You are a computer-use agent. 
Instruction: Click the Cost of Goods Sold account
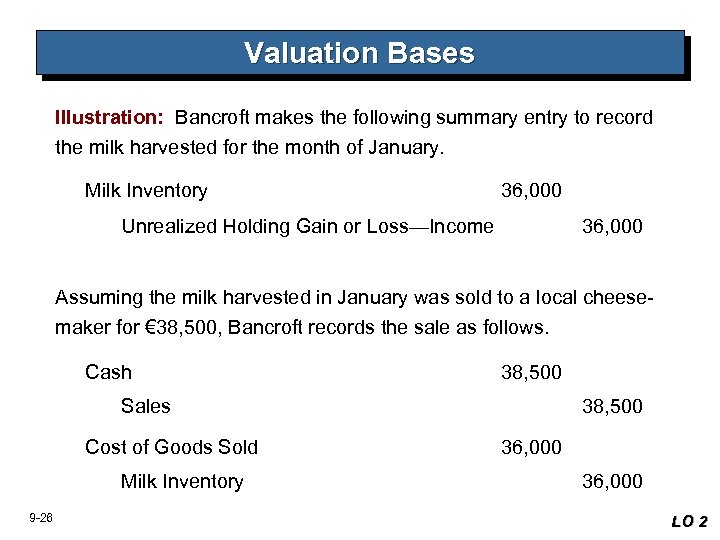click(x=171, y=447)
